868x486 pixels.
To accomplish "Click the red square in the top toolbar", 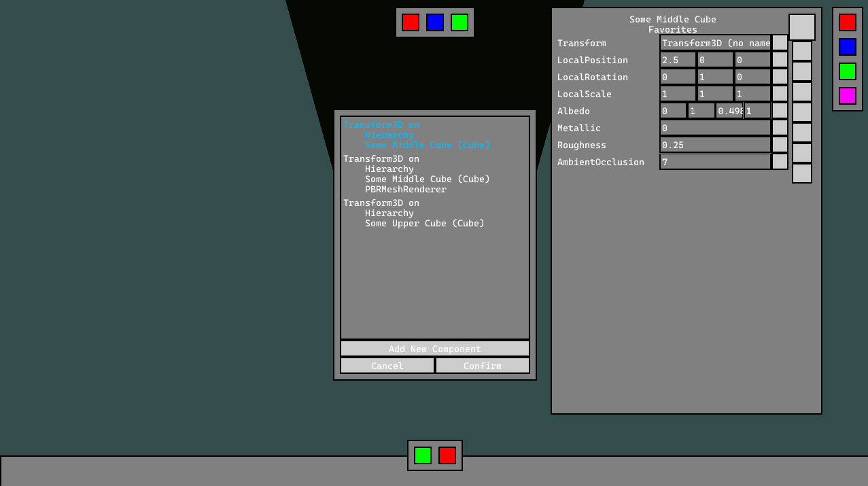I will [x=411, y=22].
